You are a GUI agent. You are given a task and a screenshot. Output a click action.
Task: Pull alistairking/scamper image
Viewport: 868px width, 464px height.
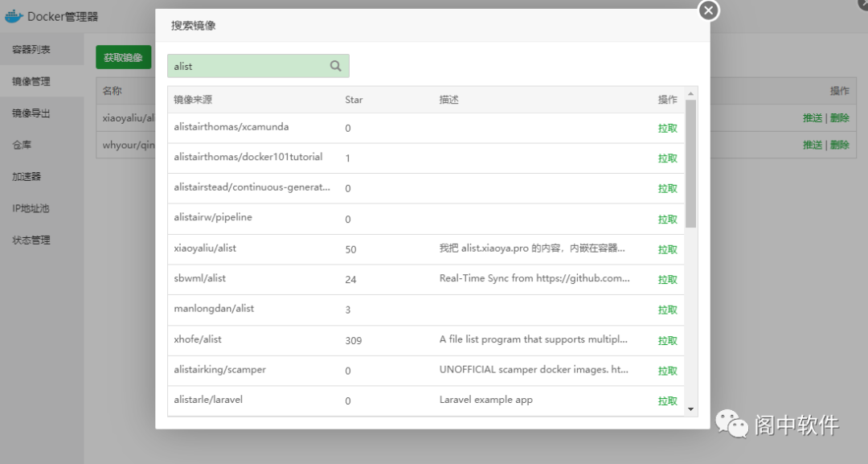[667, 371]
